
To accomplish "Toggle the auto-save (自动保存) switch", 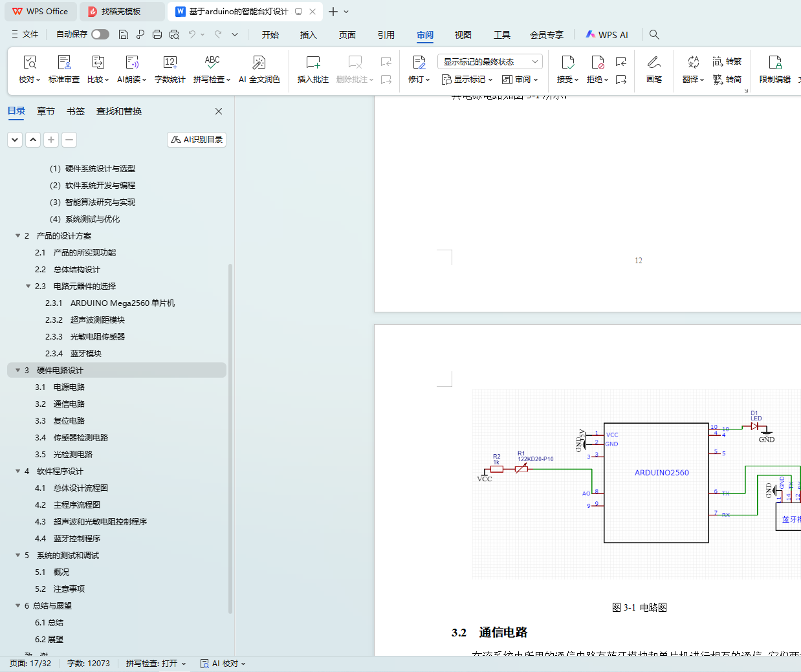I will [100, 34].
